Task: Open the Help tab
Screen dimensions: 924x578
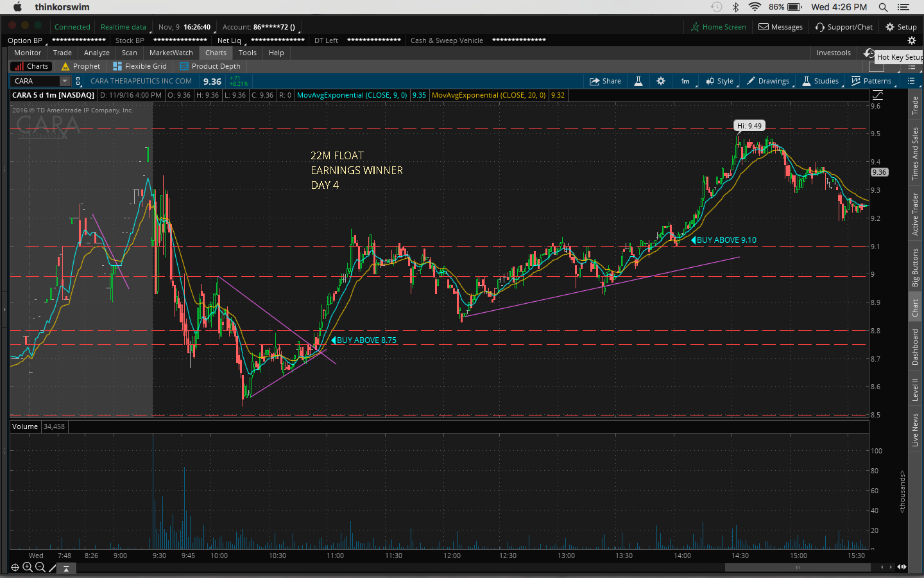Action: (277, 53)
